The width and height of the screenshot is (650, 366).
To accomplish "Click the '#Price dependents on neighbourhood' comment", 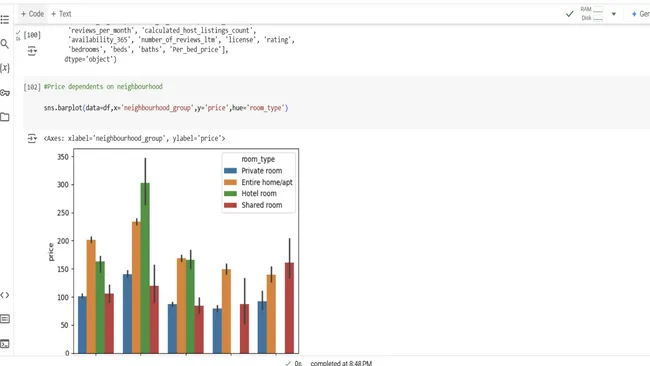I will click(x=103, y=87).
